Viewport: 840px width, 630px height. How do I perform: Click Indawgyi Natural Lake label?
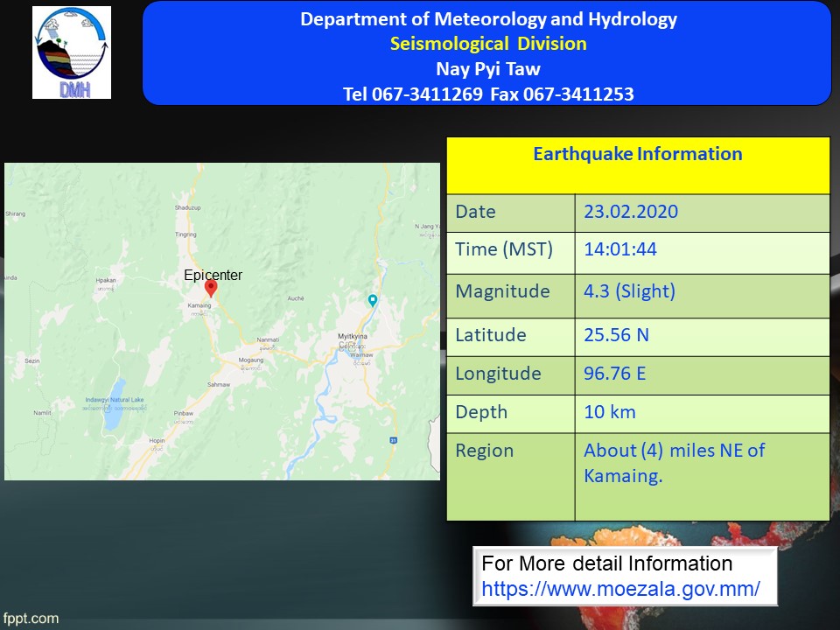115,400
